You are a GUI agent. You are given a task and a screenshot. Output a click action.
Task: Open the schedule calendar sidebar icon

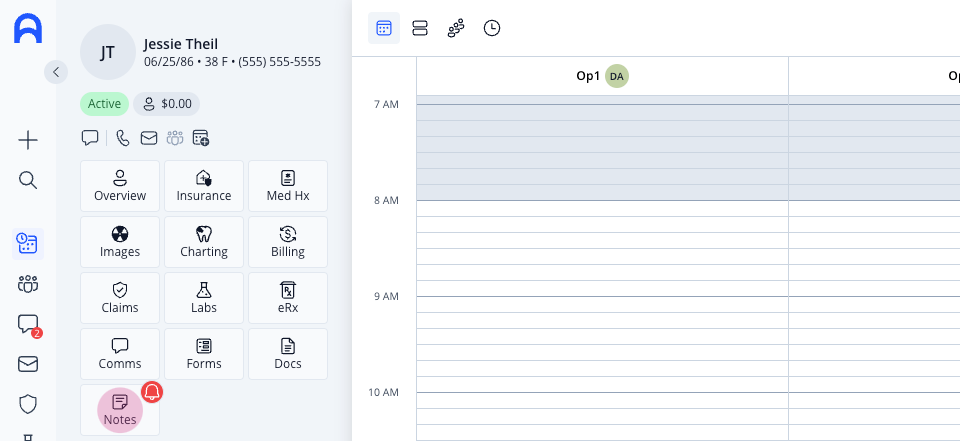coord(28,244)
